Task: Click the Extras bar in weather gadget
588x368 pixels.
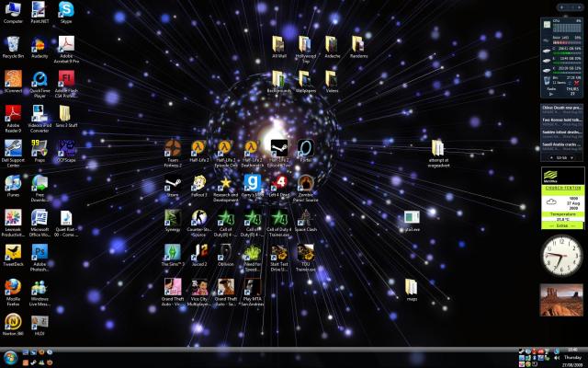Action: [562, 225]
